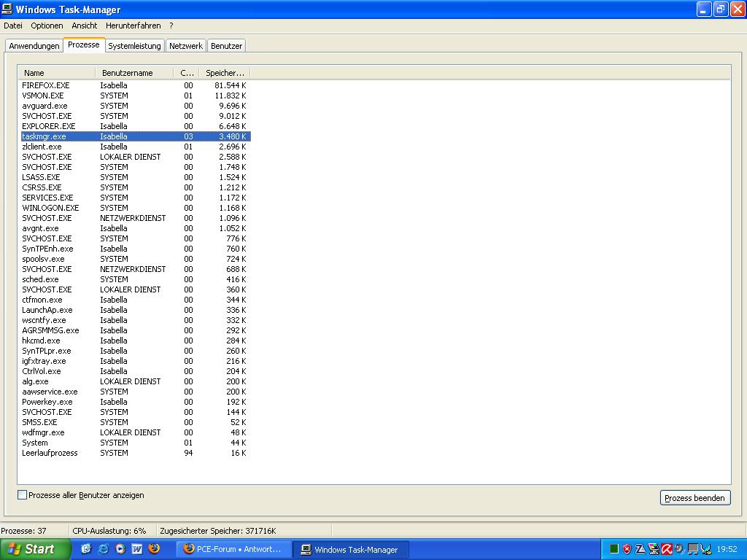Sort by the Speicher column header
747x560 pixels.
point(225,73)
